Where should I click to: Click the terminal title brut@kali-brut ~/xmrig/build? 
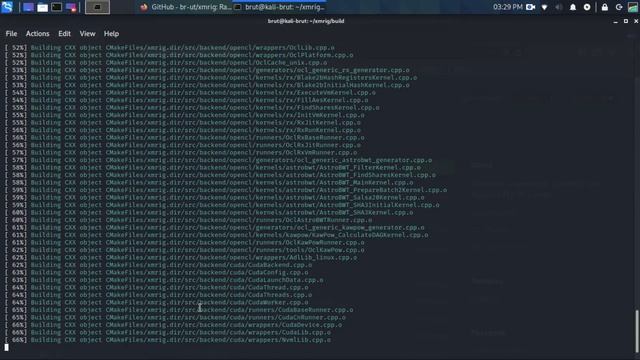(x=306, y=21)
